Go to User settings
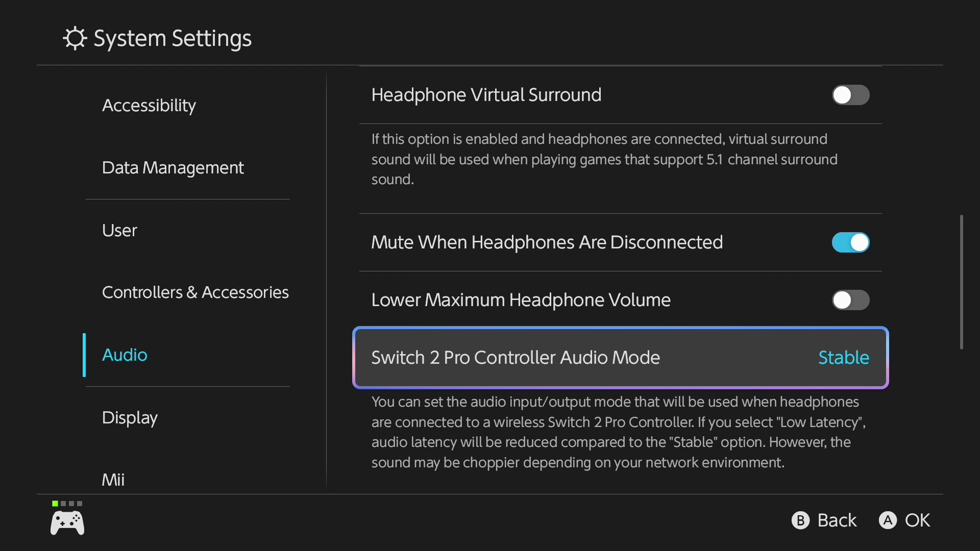The height and width of the screenshot is (551, 980). (x=119, y=230)
